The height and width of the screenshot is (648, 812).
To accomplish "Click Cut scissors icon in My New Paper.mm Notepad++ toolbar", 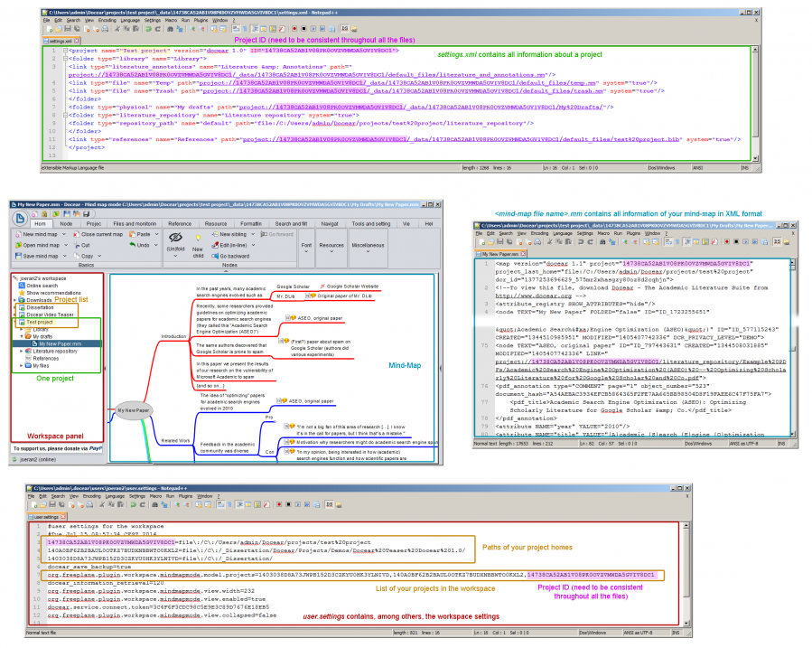I will pyautogui.click(x=549, y=242).
